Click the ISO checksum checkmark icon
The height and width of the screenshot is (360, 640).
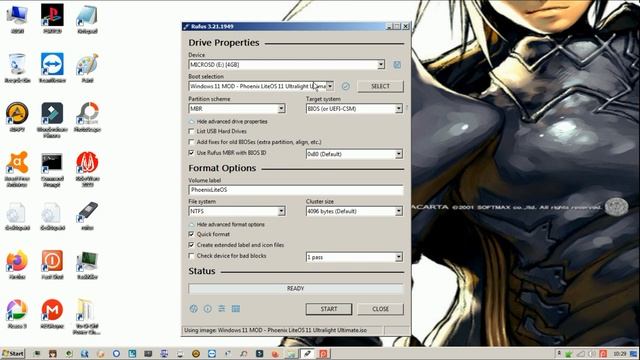[x=346, y=86]
